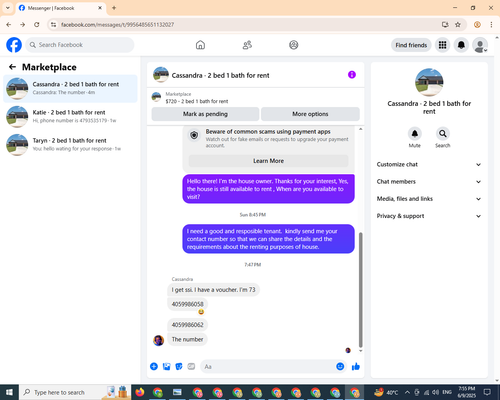Click the message I get ssi. I have a voucher
Image resolution: width=500 pixels, height=400 pixels.
point(213,290)
